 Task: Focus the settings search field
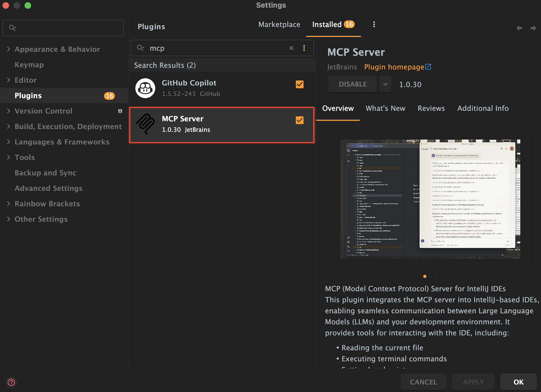(63, 28)
